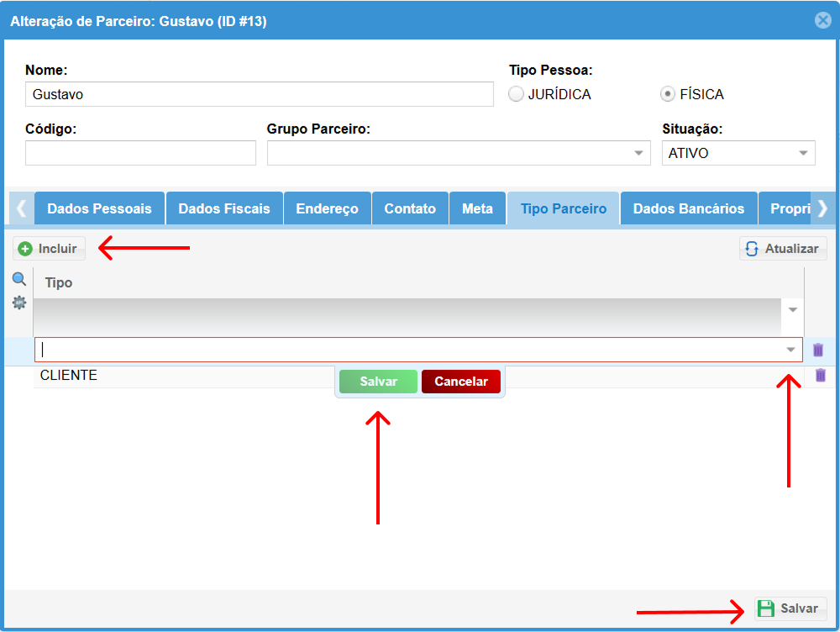Expand the Tipo filter dropdown arrow
This screenshot has height=632, width=840.
(792, 309)
